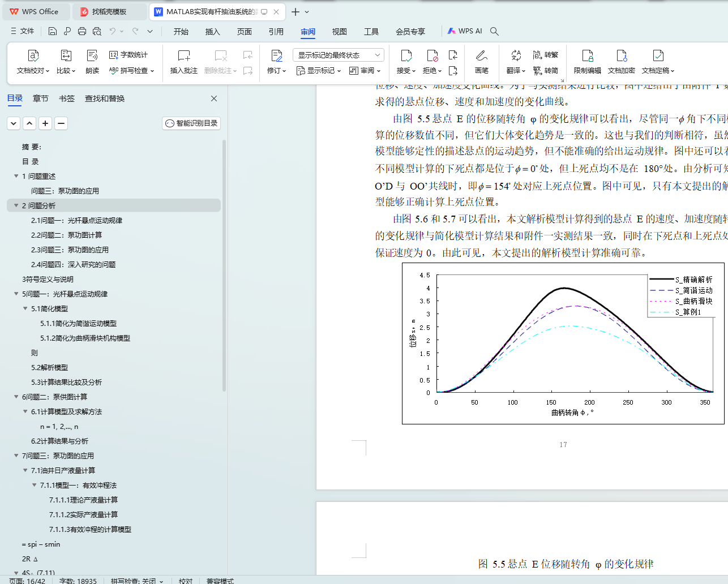Go to 5.2解析模型 heading

[49, 367]
